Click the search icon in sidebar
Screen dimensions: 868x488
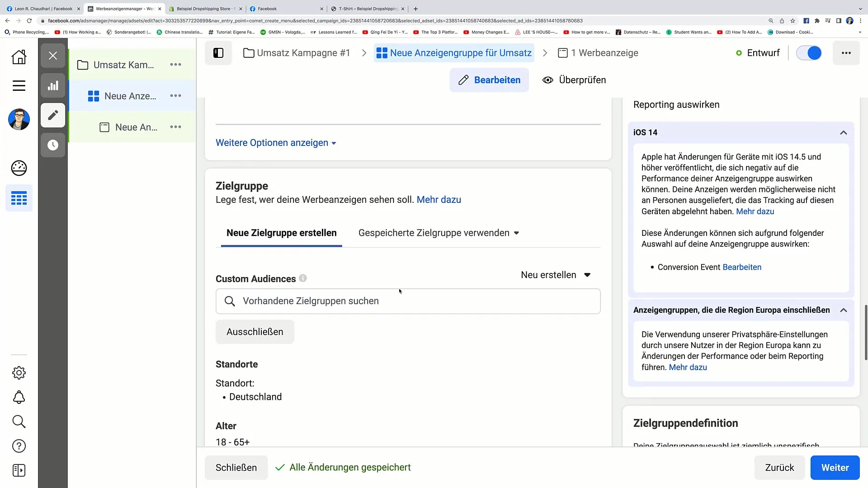click(19, 421)
